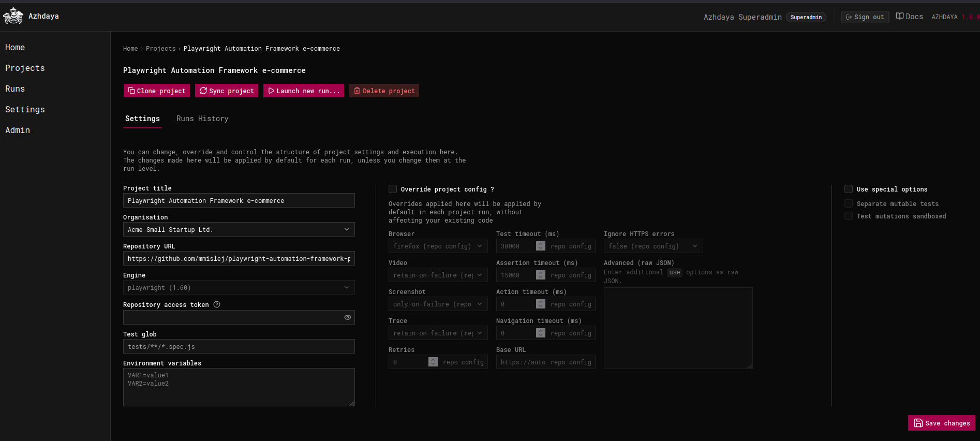The width and height of the screenshot is (980, 441).
Task: Open Settings in the sidebar
Action: 25,109
